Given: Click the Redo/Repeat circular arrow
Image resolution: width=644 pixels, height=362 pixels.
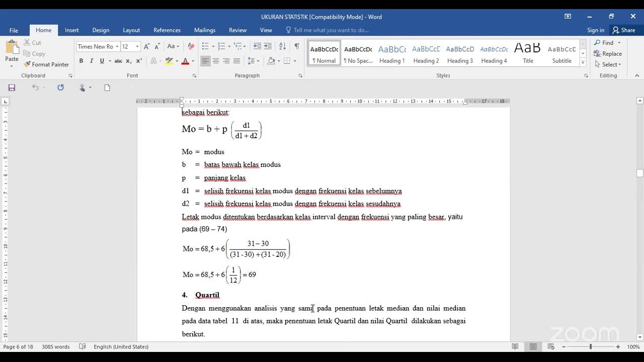Looking at the screenshot, I should pyautogui.click(x=60, y=87).
